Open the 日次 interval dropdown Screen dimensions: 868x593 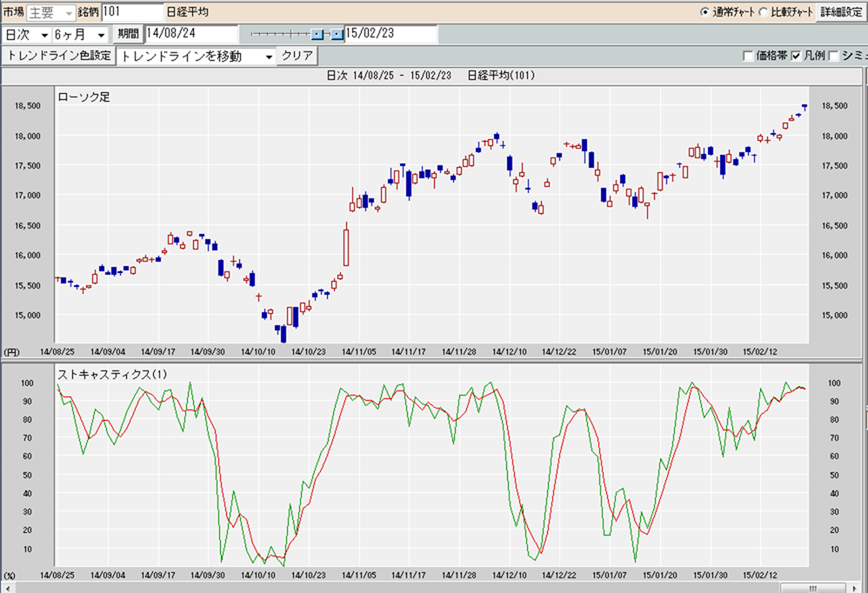tap(26, 35)
